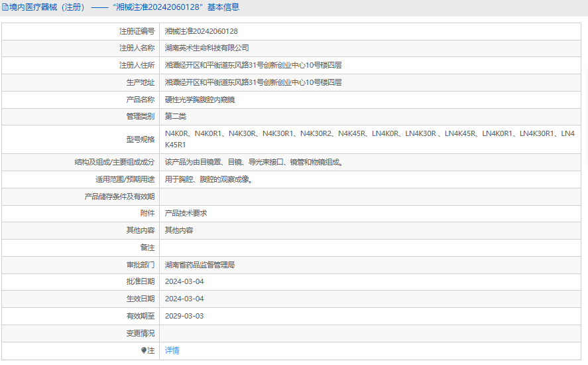The height and width of the screenshot is (365, 588).
Task: Click the 结构及组成/主要组成成分 label
Action: point(115,162)
